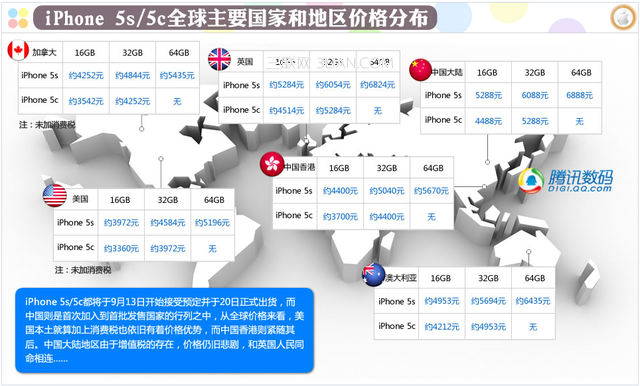The image size is (640, 386).
Task: Select the 美国 table label
Action: pyautogui.click(x=80, y=199)
